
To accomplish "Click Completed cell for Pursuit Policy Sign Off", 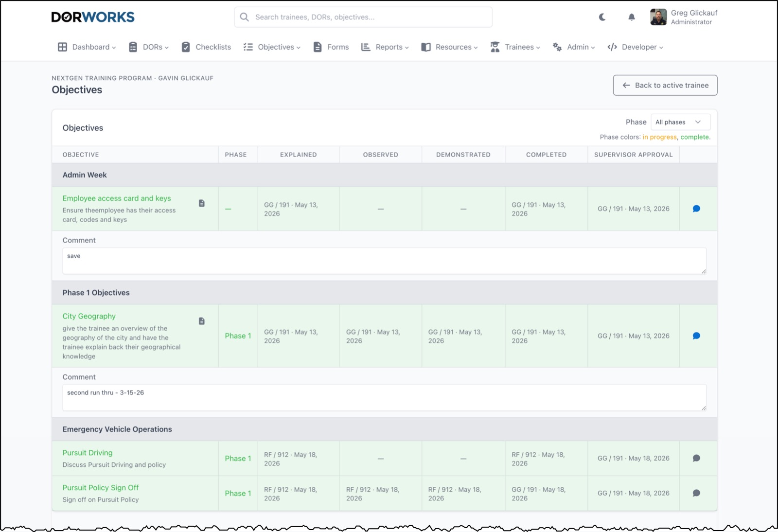I will pos(547,494).
